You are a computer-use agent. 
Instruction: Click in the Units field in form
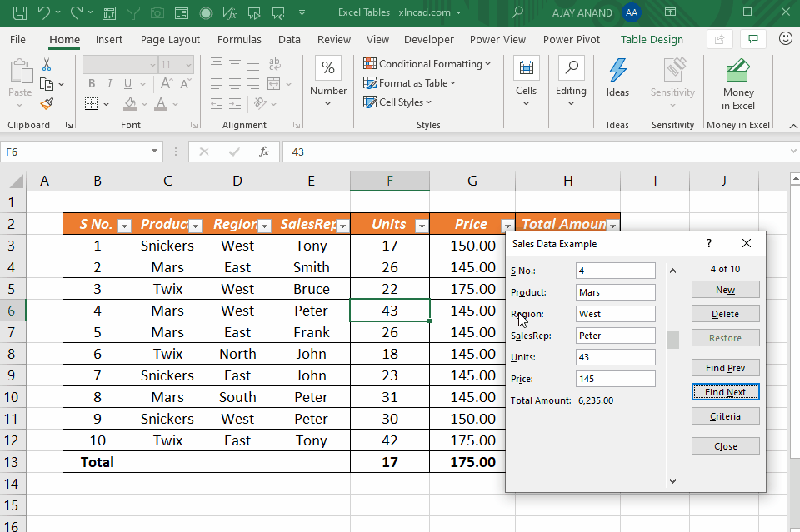(x=616, y=357)
